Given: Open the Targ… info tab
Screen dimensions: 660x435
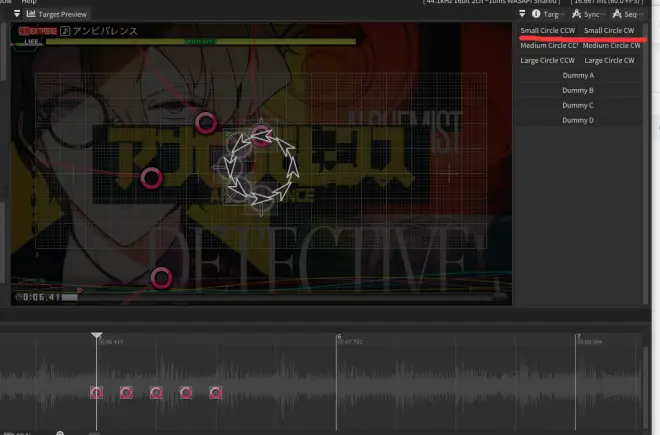Looking at the screenshot, I should [x=548, y=14].
